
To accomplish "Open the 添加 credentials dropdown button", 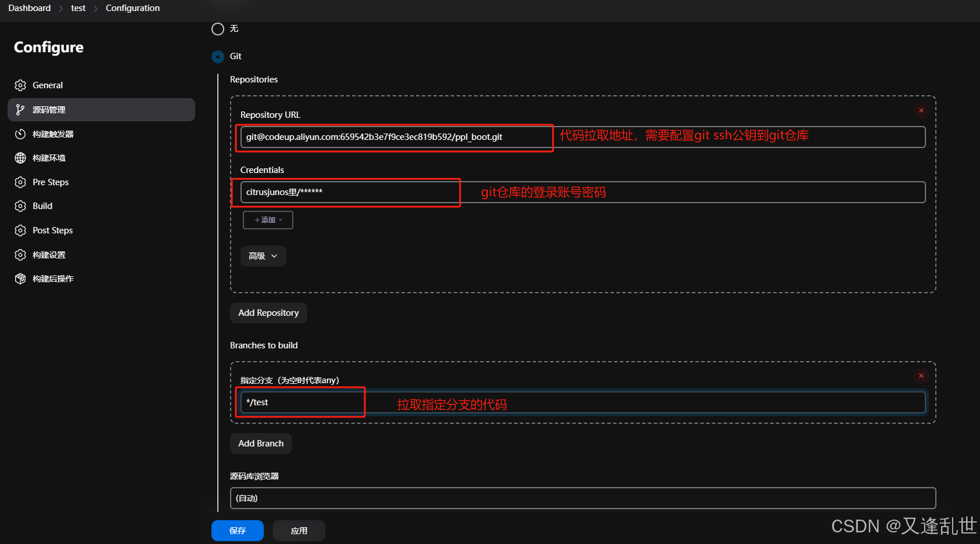I will [268, 220].
